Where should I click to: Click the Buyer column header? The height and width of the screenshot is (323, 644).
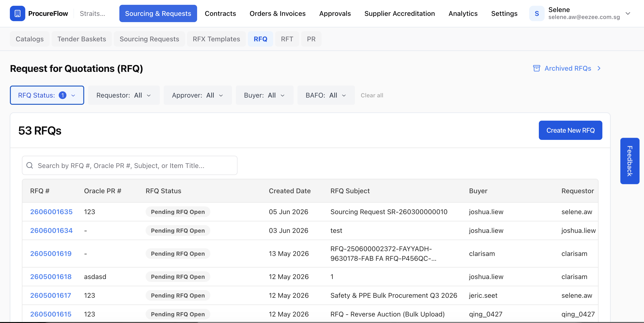point(478,191)
